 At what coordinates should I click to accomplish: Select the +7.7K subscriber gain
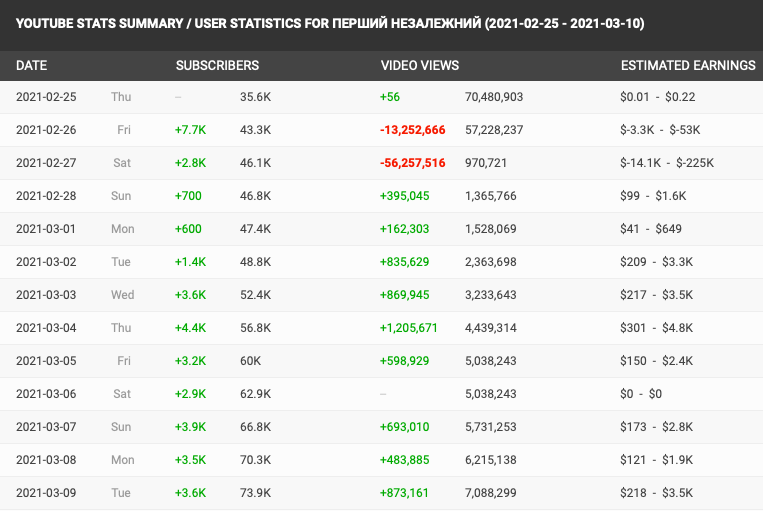(x=189, y=130)
